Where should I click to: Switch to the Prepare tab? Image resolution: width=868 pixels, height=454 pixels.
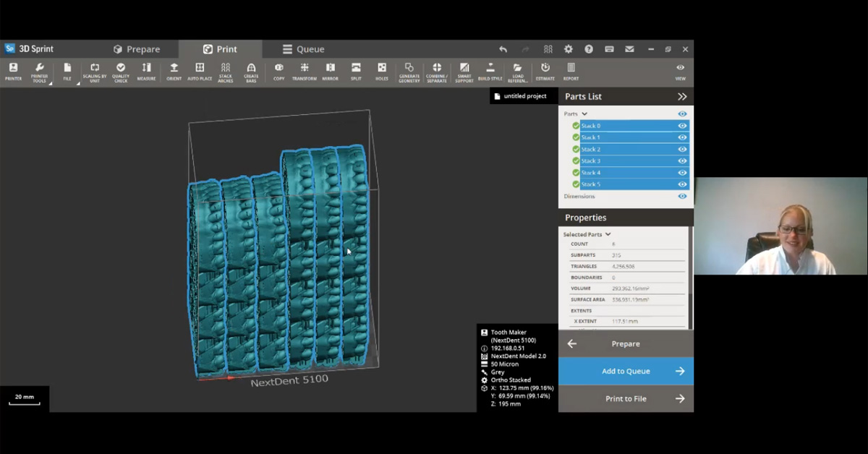(136, 49)
